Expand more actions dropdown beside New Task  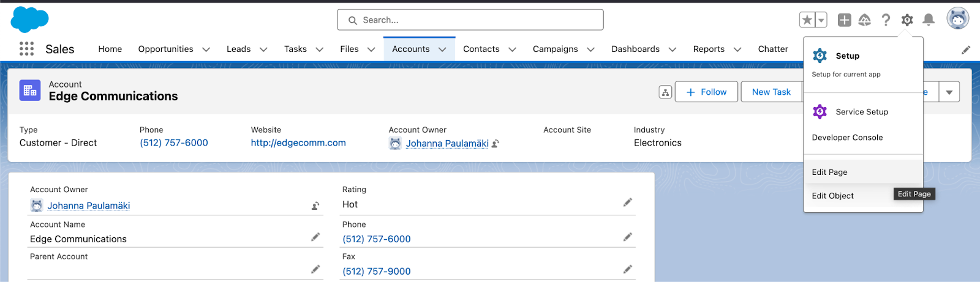point(949,92)
